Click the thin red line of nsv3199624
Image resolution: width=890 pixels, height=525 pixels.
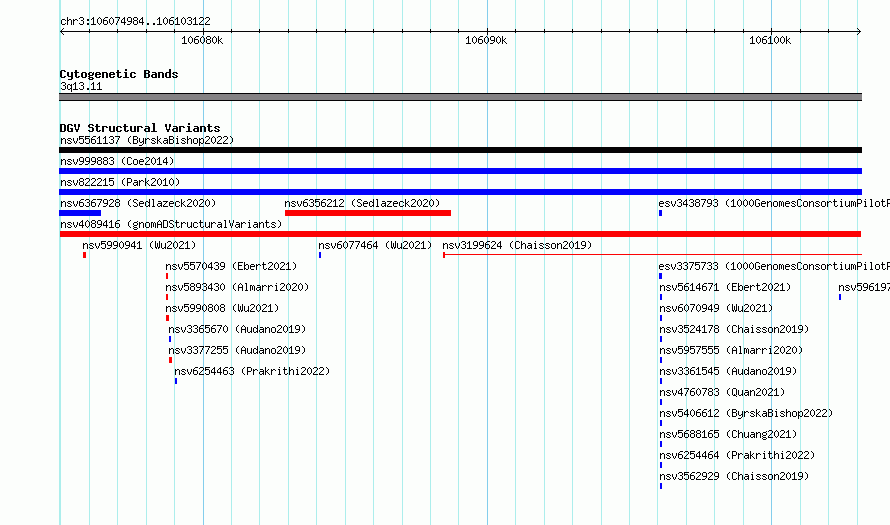pyautogui.click(x=653, y=255)
